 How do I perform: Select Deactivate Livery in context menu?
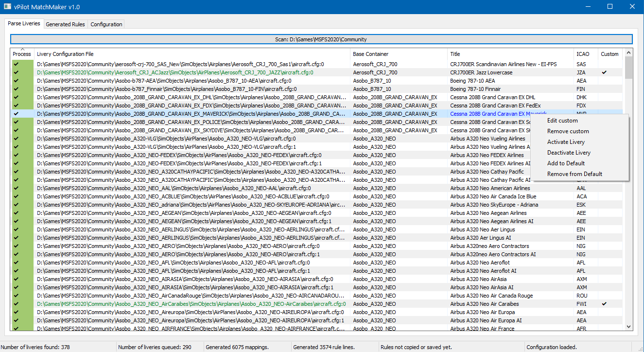click(x=569, y=153)
